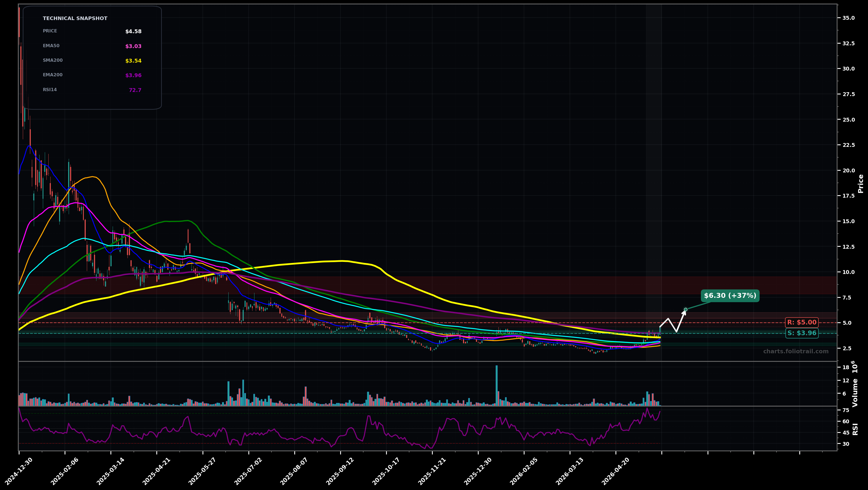The width and height of the screenshot is (868, 490).
Task: Select the 2026-03-13 date label
Action: (x=570, y=471)
